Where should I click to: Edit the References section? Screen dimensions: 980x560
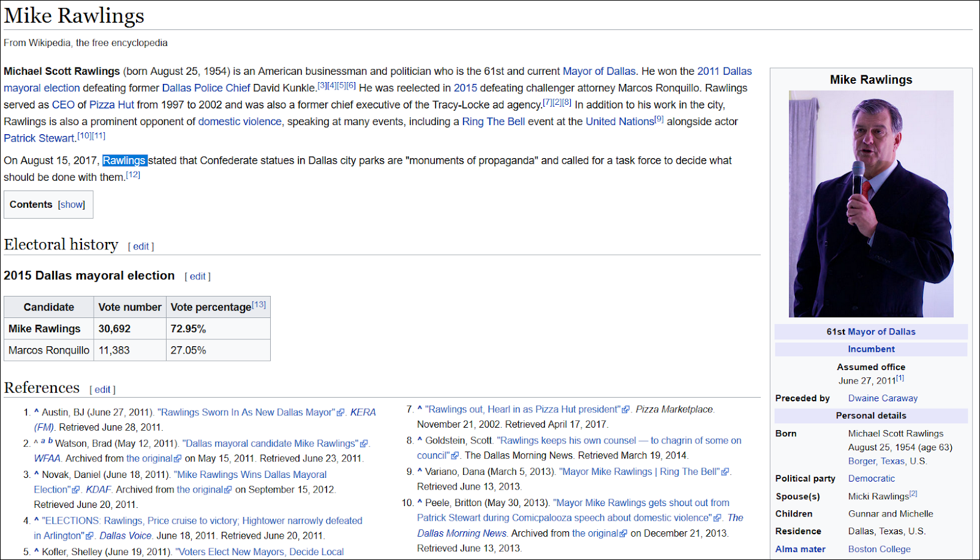(x=102, y=389)
